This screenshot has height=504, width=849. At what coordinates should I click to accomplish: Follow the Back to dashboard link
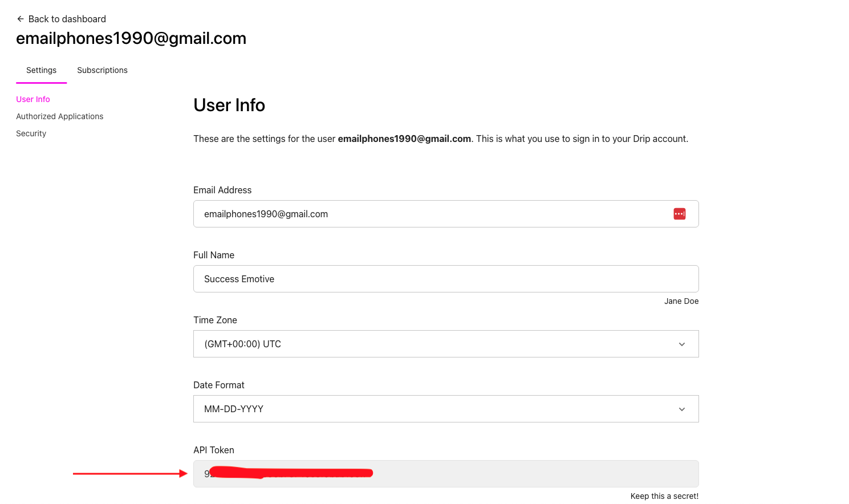pos(67,19)
